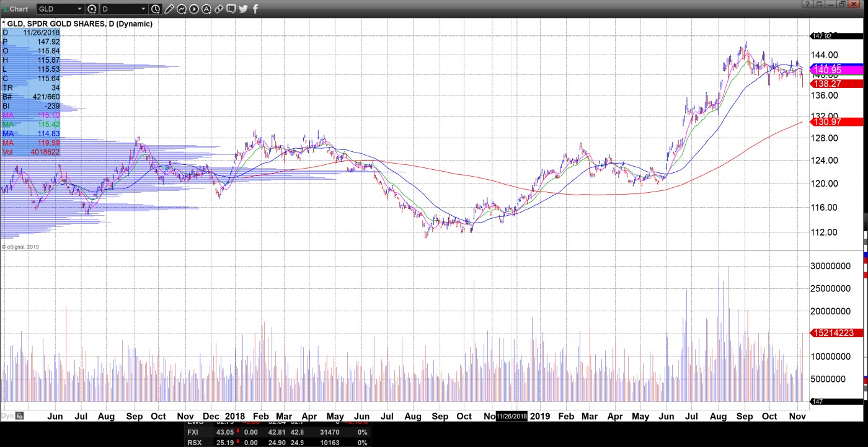Viewport: 868px width, 447px height.
Task: Share chart via Facebook icon
Action: point(255,9)
